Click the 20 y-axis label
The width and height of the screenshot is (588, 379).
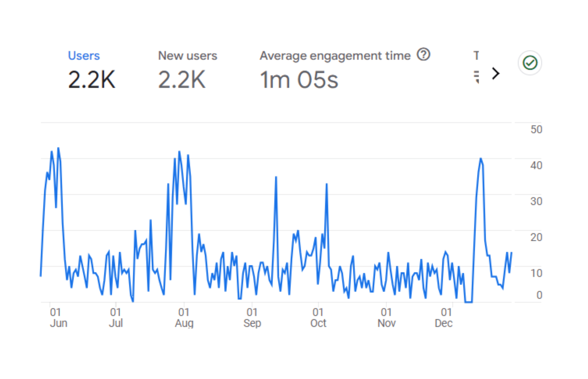[x=536, y=237]
